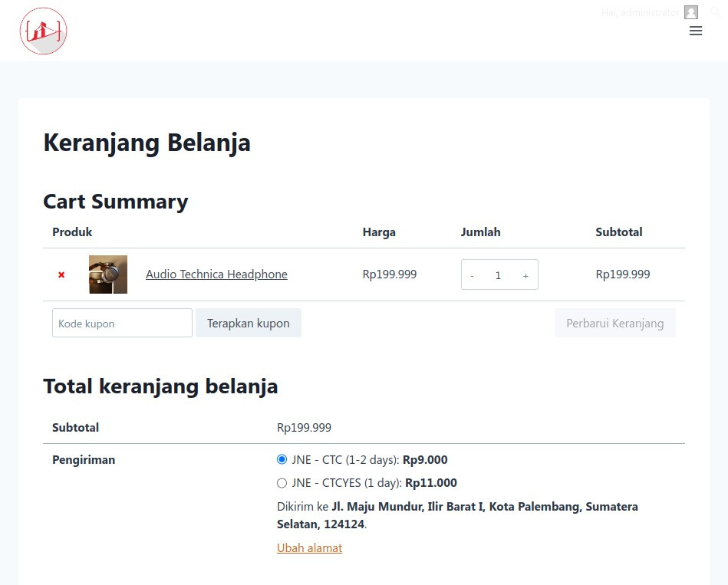The width and height of the screenshot is (728, 585).
Task: Click the headphone product thumbnail
Action: coord(108,274)
